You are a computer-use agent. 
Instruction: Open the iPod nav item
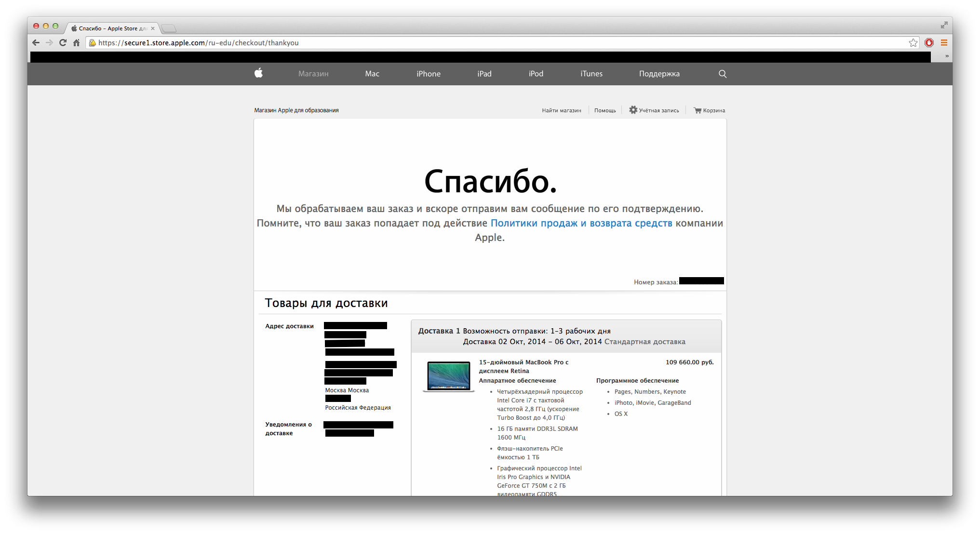click(536, 74)
